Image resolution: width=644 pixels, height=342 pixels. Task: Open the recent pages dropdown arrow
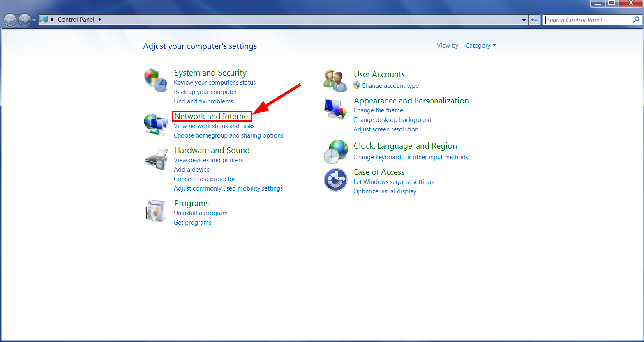tap(34, 20)
